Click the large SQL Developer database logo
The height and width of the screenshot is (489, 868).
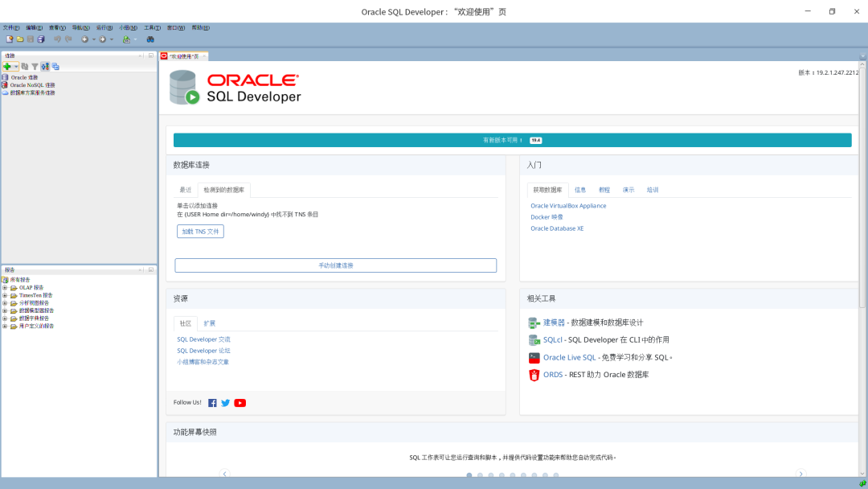click(x=184, y=88)
